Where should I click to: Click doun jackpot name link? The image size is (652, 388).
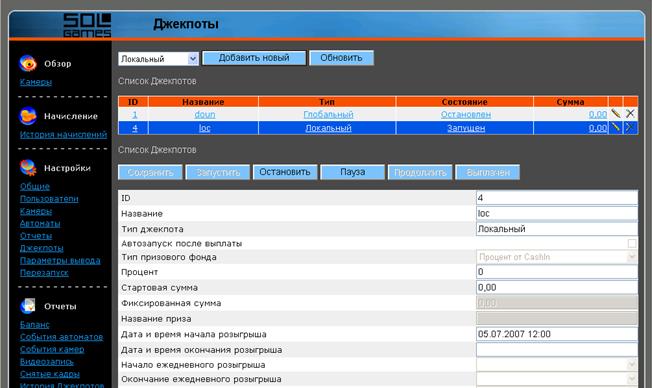pyautogui.click(x=205, y=114)
